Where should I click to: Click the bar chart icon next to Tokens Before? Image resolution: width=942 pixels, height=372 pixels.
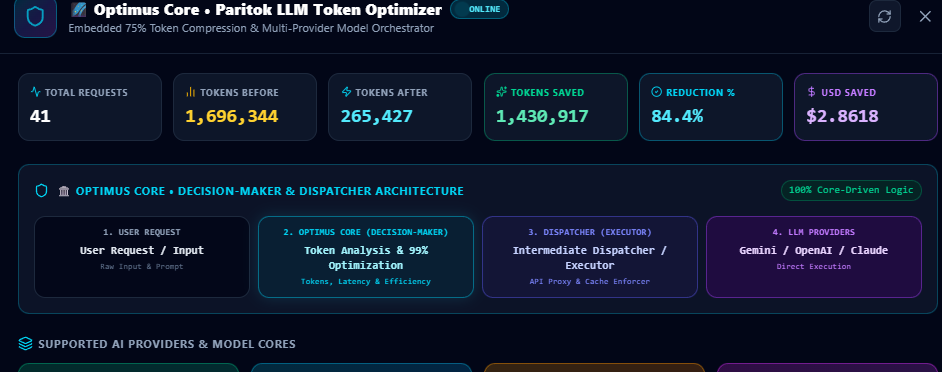point(190,93)
